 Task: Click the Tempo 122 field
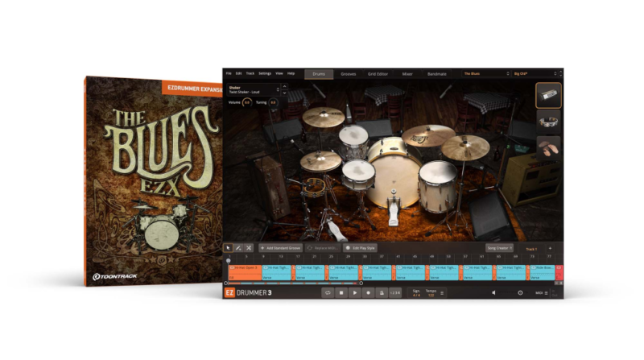[x=431, y=293]
